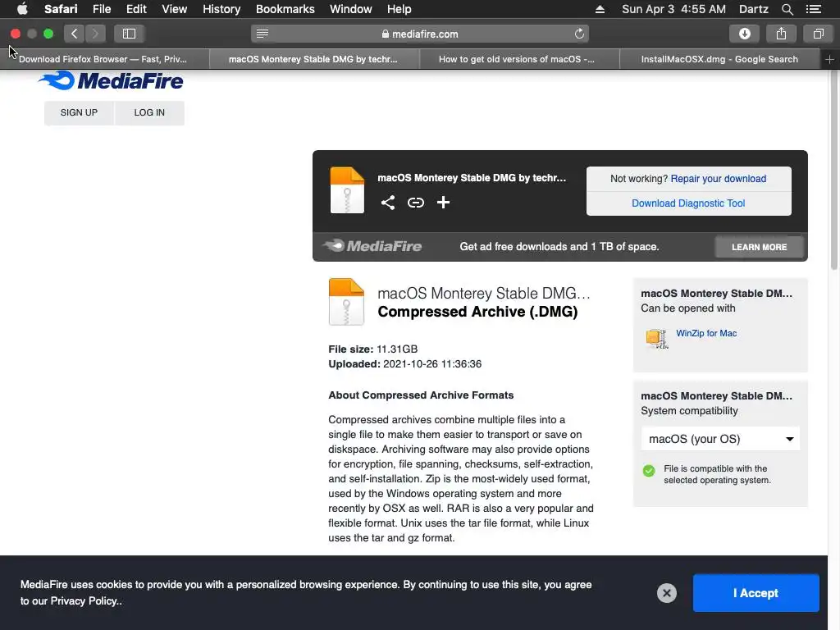The height and width of the screenshot is (630, 840).
Task: Click the orange archive icon in the dark banner
Action: tap(347, 190)
